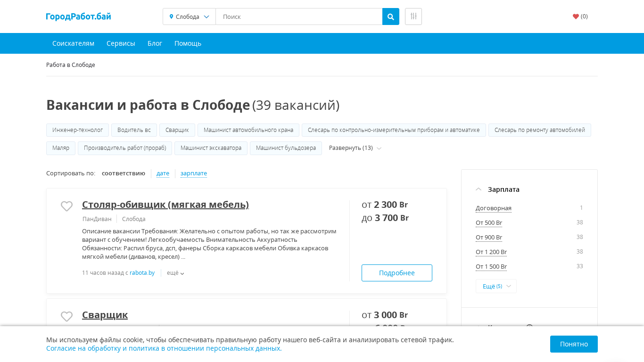Viewport: 644px width, 362px height.
Task: Open Сервисы menu
Action: click(121, 43)
